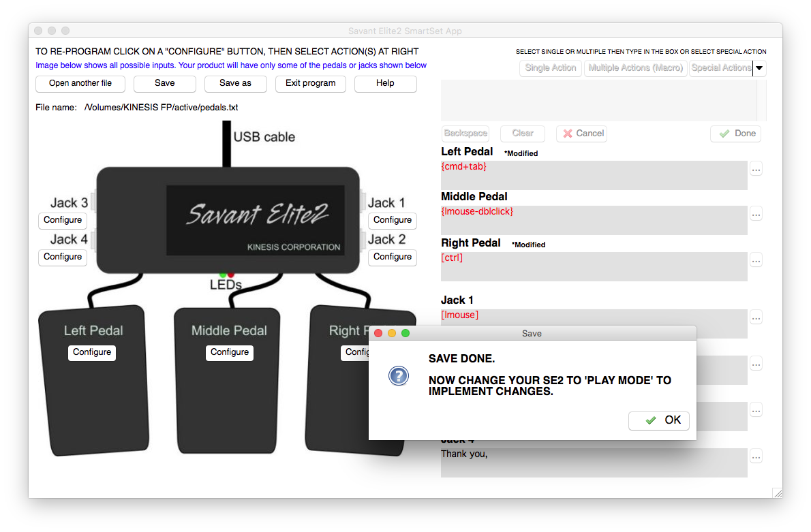Screen dimensions: 811x532
Task: Open the ellipsis menu for Jack 1
Action: click(756, 318)
